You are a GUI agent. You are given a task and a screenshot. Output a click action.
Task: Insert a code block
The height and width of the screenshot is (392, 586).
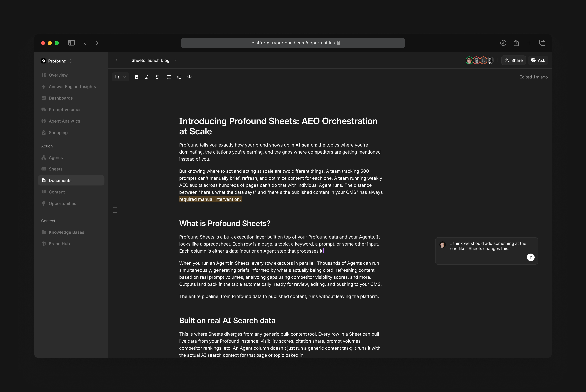(x=190, y=77)
